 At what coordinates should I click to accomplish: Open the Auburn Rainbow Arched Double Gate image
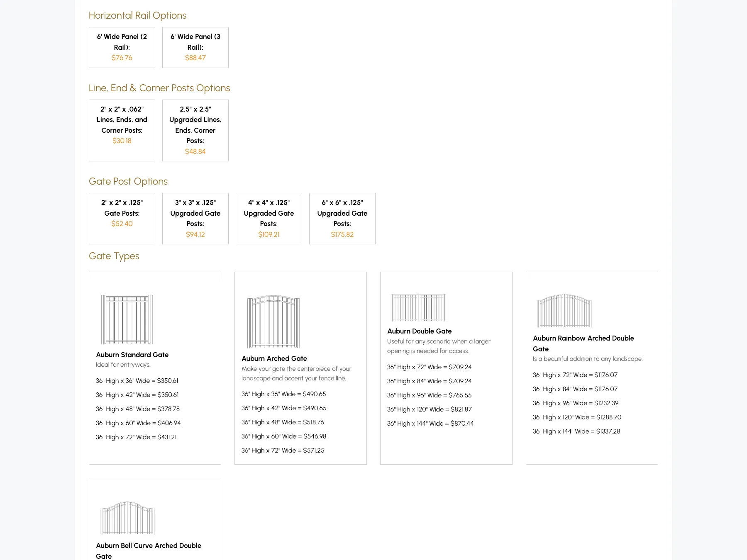pyautogui.click(x=564, y=311)
